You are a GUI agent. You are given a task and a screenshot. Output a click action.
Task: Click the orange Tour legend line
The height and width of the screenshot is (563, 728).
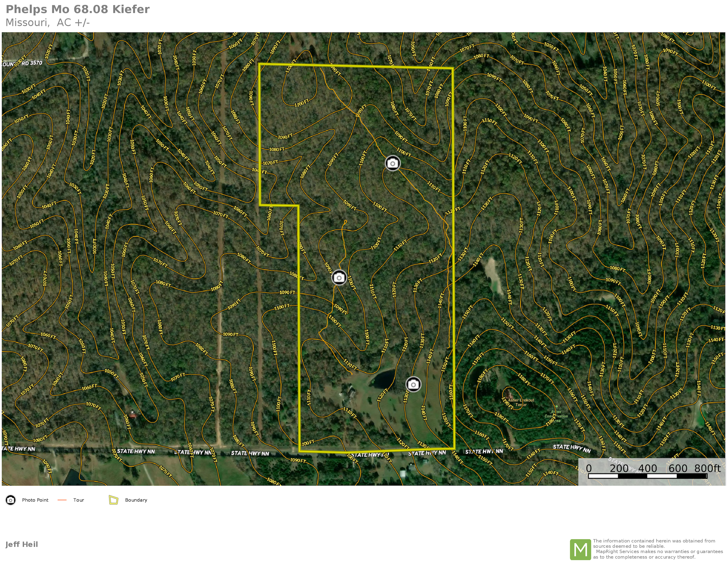tap(62, 500)
